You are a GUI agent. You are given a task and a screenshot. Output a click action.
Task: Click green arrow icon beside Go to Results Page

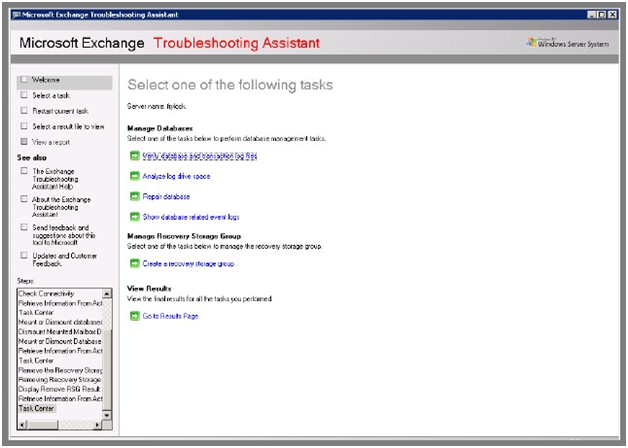(135, 316)
